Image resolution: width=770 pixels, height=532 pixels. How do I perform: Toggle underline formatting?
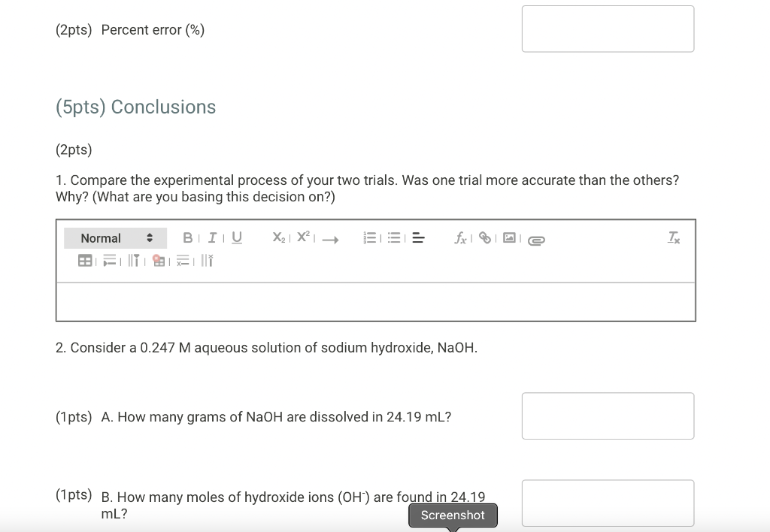point(236,237)
